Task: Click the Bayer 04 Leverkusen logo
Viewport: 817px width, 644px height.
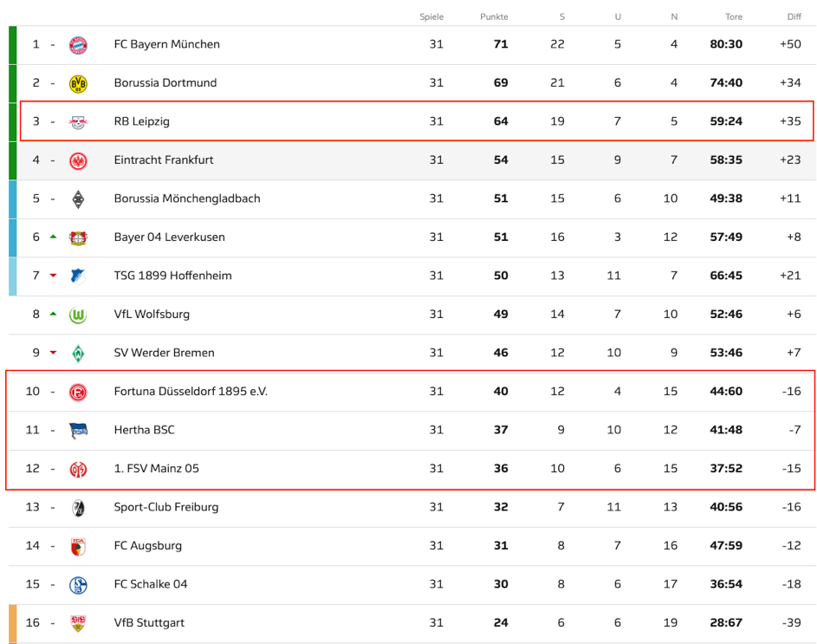Action: point(78,237)
